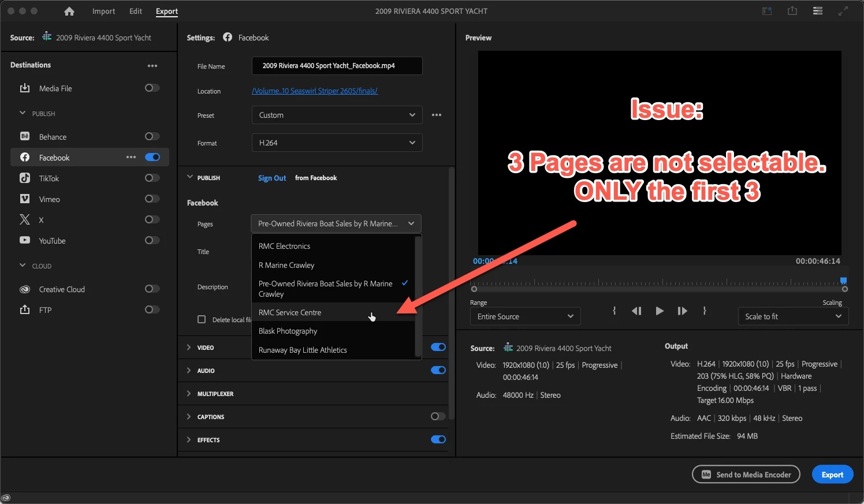Click the File Name input field

(x=337, y=66)
